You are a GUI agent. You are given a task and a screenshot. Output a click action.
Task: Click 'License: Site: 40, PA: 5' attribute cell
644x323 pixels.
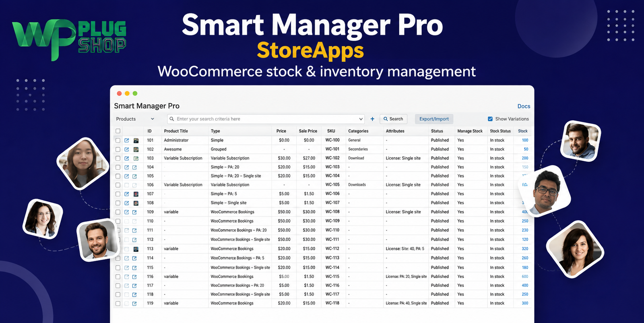(405, 248)
